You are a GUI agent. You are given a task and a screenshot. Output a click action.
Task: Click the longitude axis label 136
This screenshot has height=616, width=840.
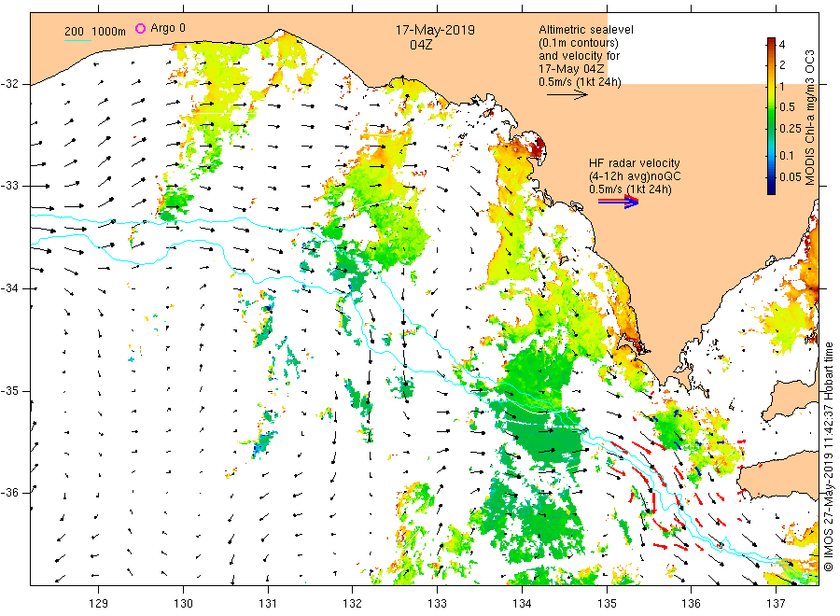(691, 604)
